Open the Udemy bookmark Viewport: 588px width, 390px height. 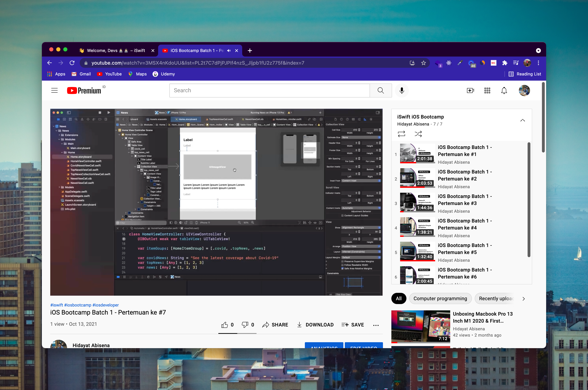[x=164, y=74]
